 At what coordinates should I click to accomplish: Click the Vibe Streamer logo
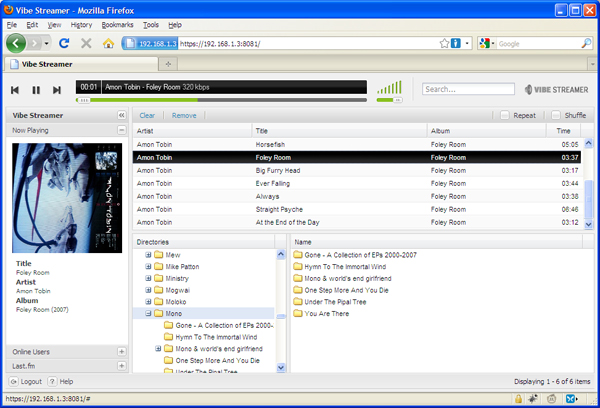coord(556,90)
